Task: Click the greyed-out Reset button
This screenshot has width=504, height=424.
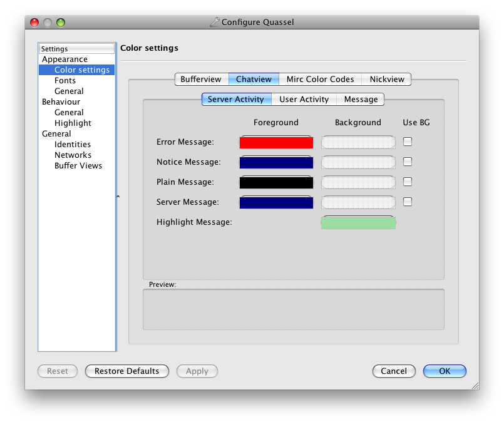Action: [x=58, y=371]
